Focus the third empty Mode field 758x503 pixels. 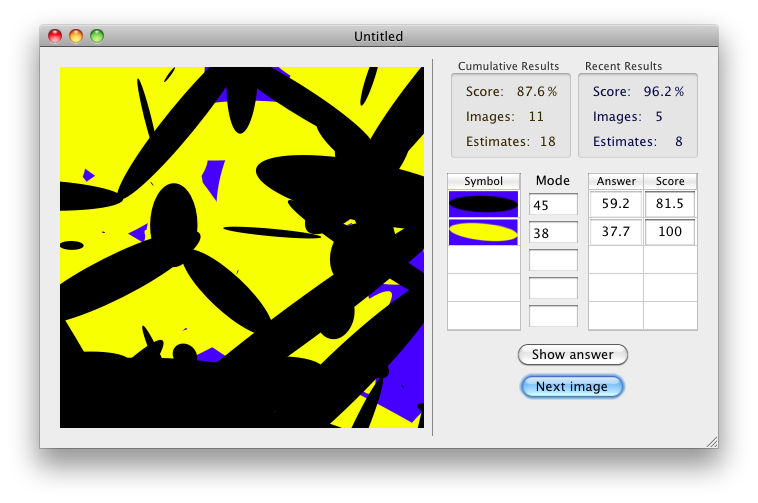(x=553, y=260)
